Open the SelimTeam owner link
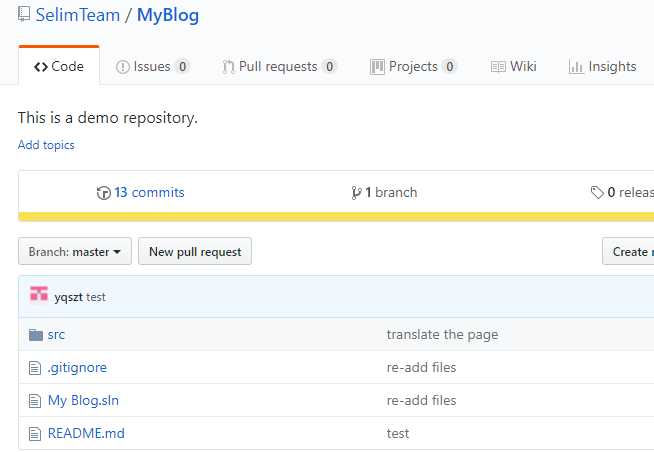 click(x=78, y=15)
